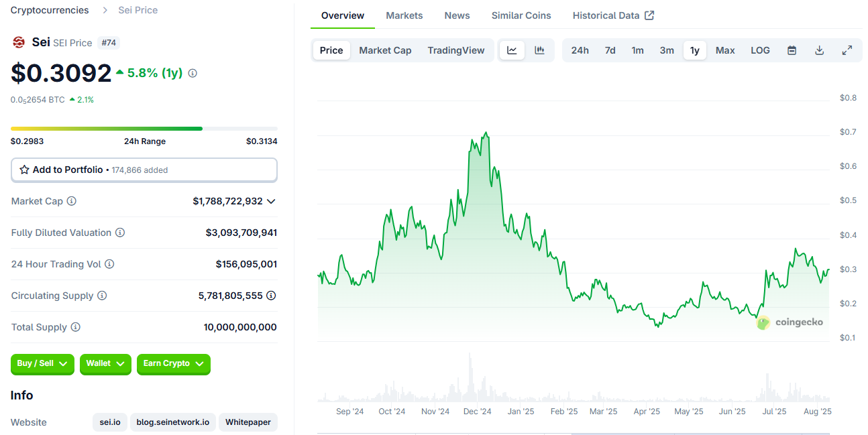
Task: Select the 7d time range
Action: click(x=610, y=50)
